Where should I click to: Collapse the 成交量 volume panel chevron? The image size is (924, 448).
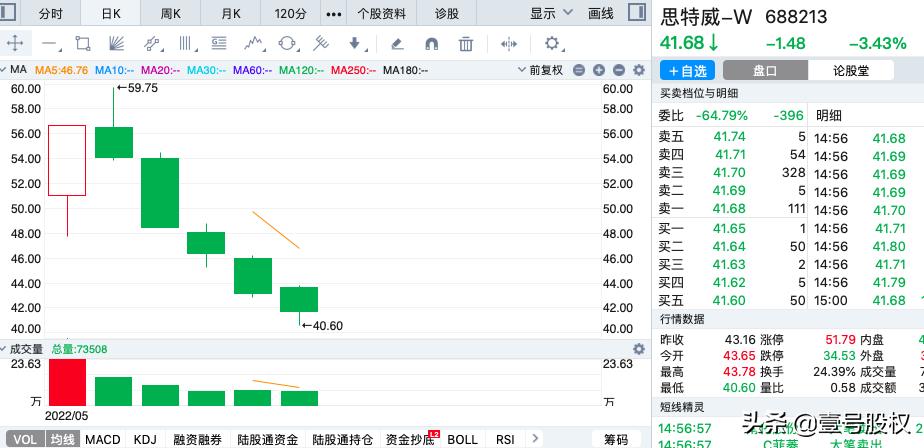[x=5, y=348]
